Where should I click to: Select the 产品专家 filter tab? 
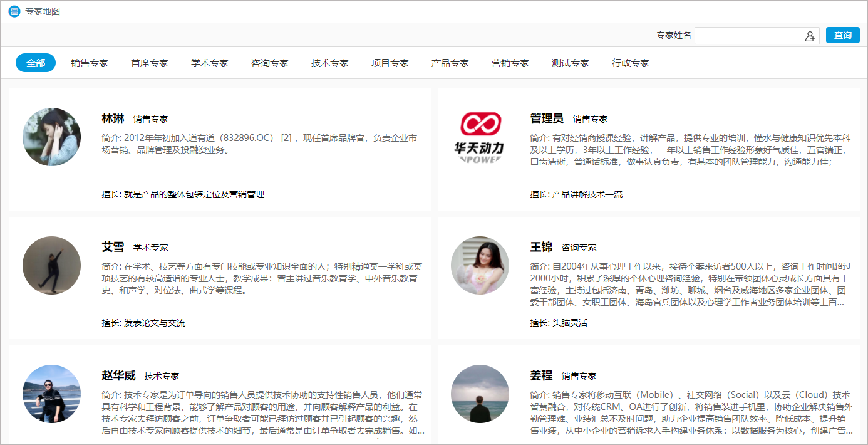coord(450,63)
